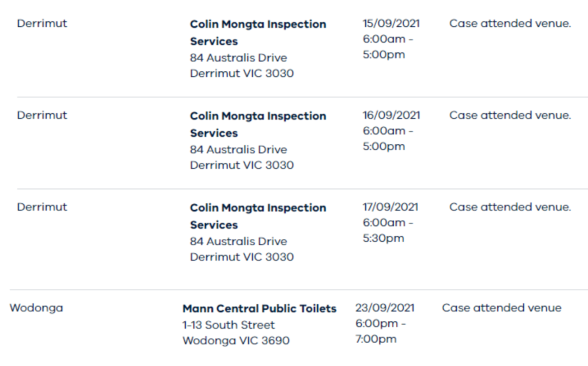Screen dimensions: 588x366
Task: Select the 16/09/2021 date text
Action: [391, 115]
